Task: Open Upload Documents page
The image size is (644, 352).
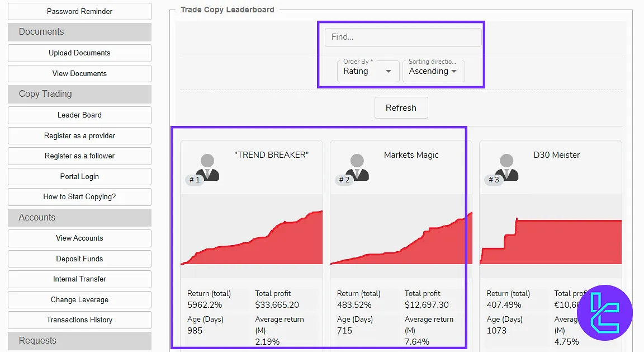Action: 80,53
